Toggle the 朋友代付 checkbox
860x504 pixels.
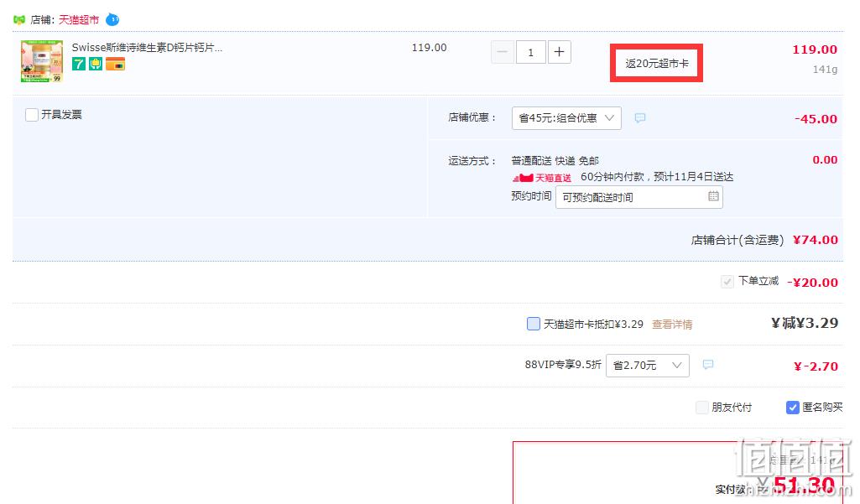click(702, 408)
